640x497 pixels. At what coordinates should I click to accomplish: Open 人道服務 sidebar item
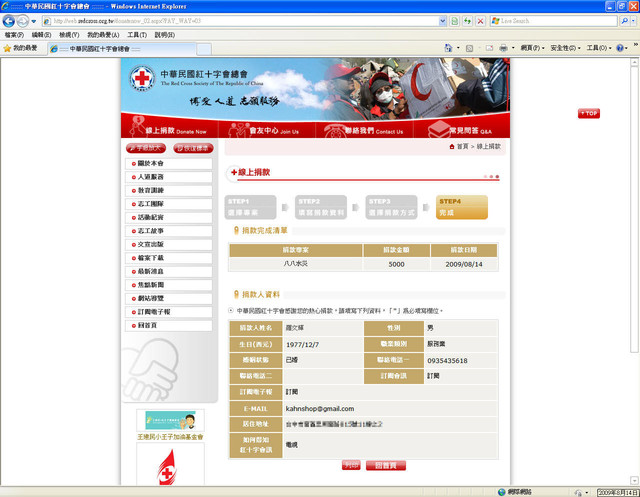point(169,177)
